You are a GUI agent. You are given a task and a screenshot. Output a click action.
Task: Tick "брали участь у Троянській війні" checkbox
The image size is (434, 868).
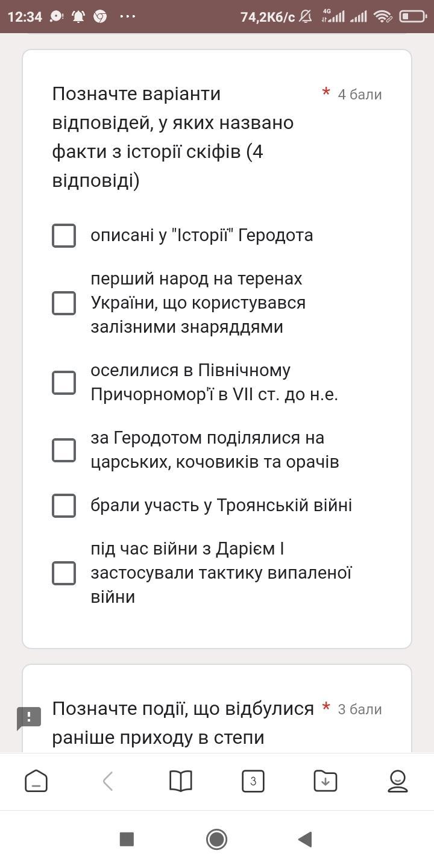coord(64,506)
